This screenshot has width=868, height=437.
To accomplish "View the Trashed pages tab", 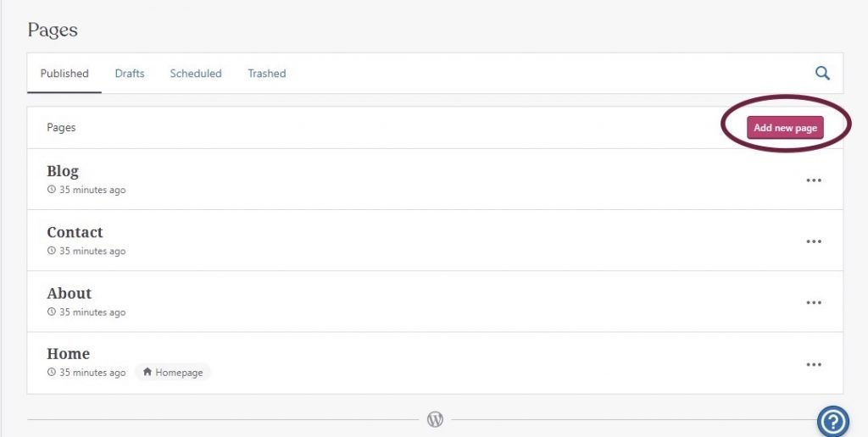I will coord(267,74).
